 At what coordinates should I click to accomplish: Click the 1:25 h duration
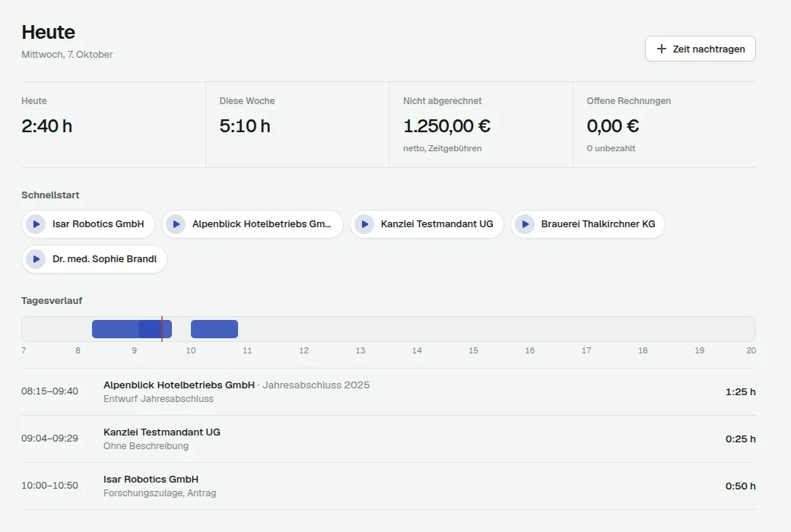tap(741, 392)
